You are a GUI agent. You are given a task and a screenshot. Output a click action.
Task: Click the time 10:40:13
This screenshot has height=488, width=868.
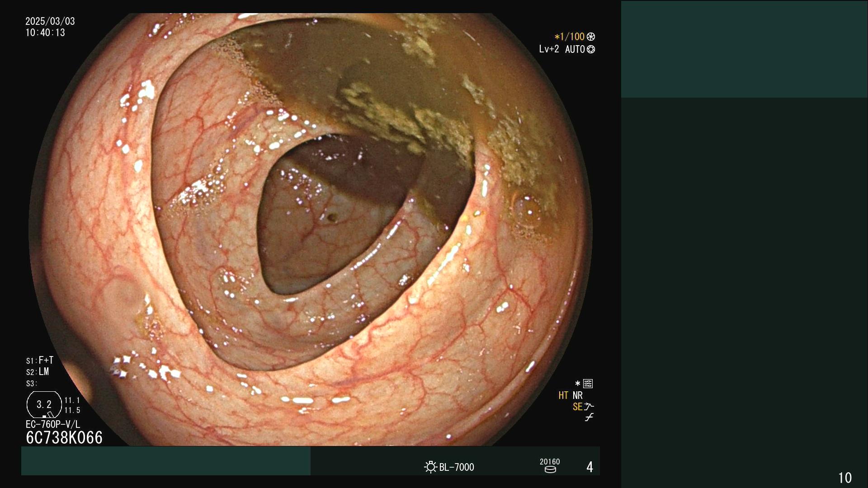pos(45,33)
